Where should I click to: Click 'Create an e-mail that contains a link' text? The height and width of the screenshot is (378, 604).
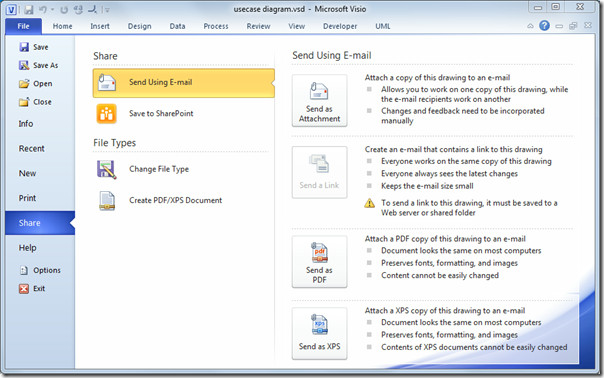click(453, 149)
